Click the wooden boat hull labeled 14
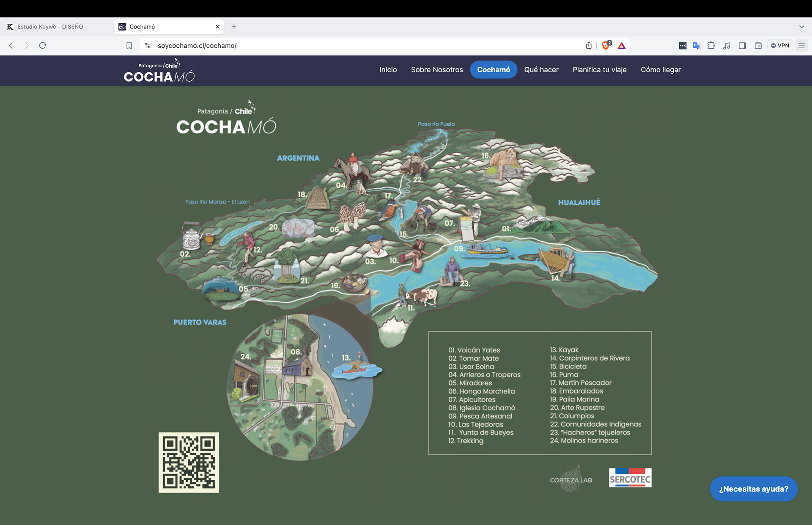 click(x=557, y=261)
